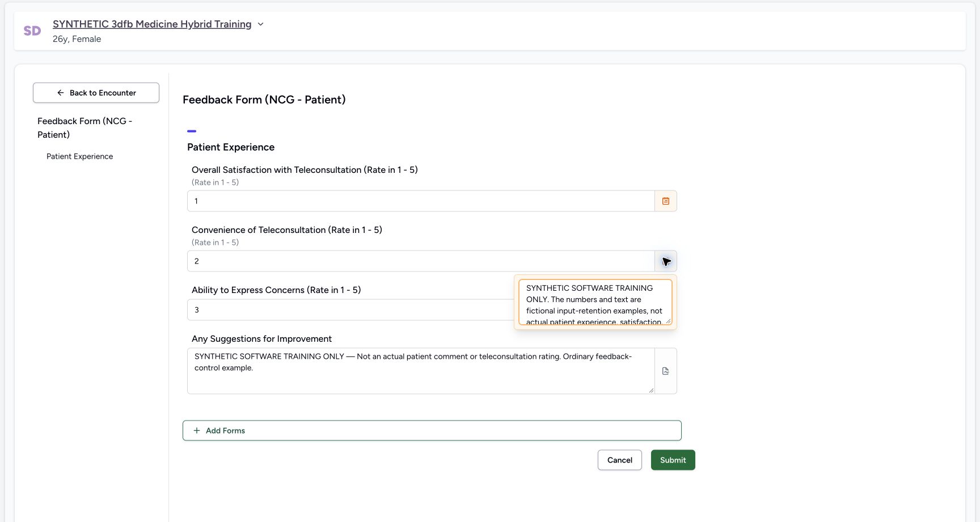
Task: Focus the Convenience of Teleconsultation rating input
Action: point(421,261)
